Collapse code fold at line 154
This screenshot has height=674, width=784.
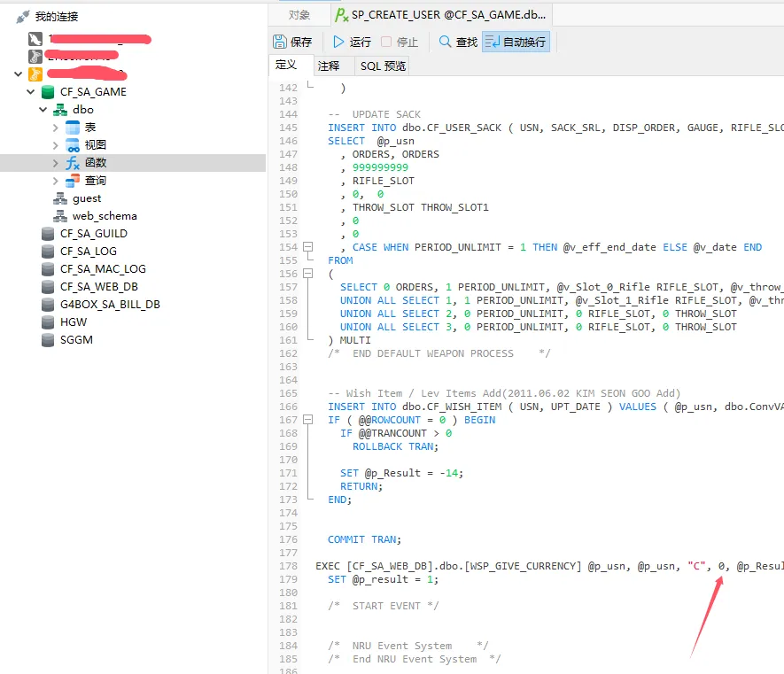(308, 247)
